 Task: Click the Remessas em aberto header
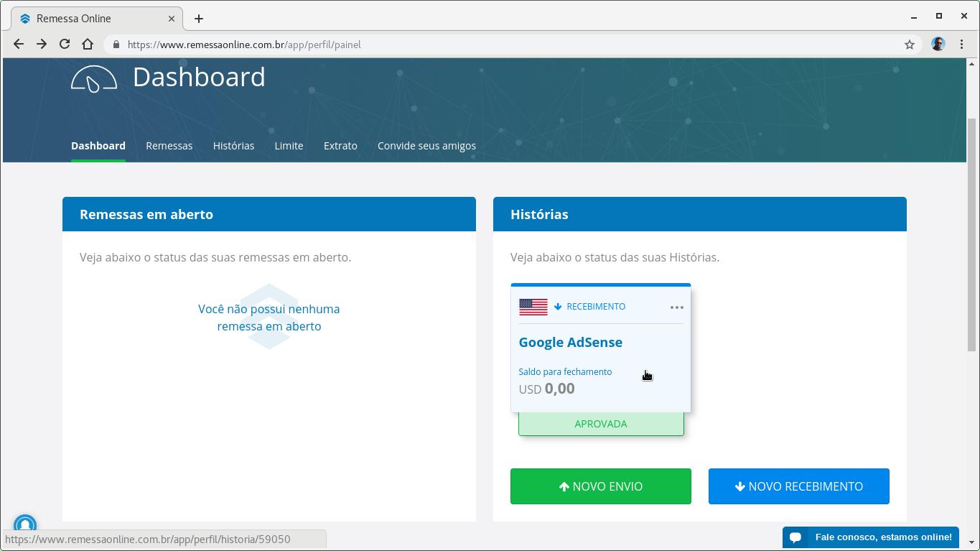tap(269, 214)
